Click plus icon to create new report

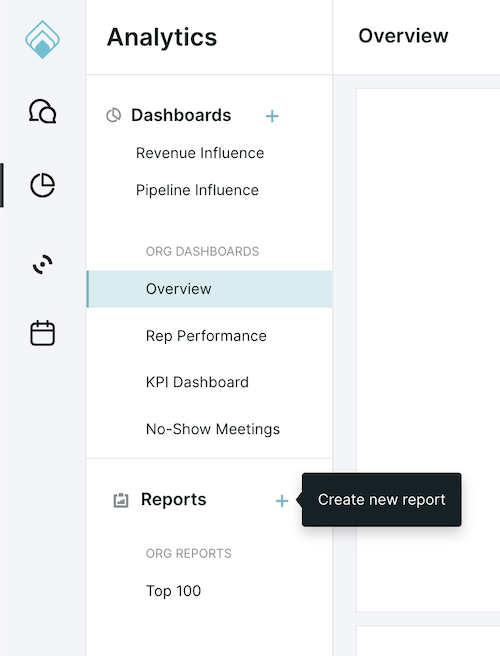[282, 500]
